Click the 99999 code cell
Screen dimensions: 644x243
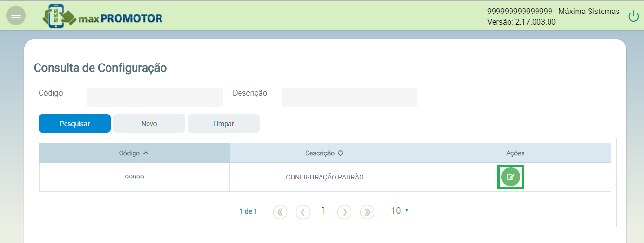(134, 177)
